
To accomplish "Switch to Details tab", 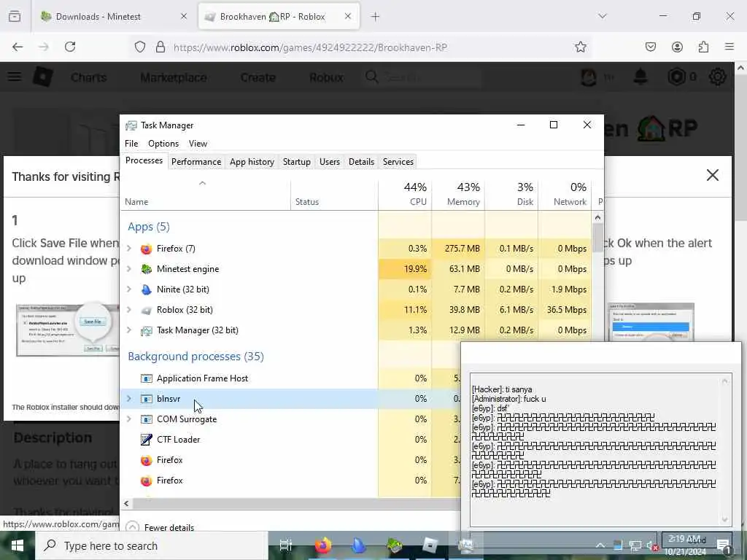I will pos(361,161).
